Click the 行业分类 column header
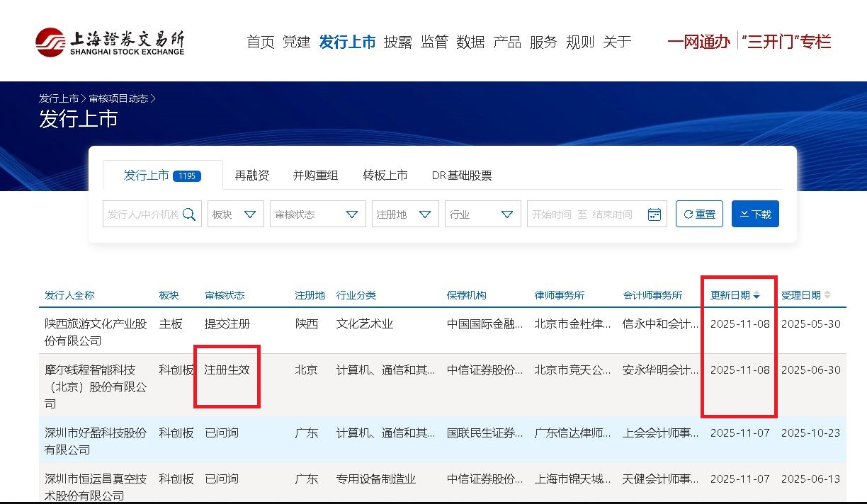This screenshot has height=504, width=867. 356,295
